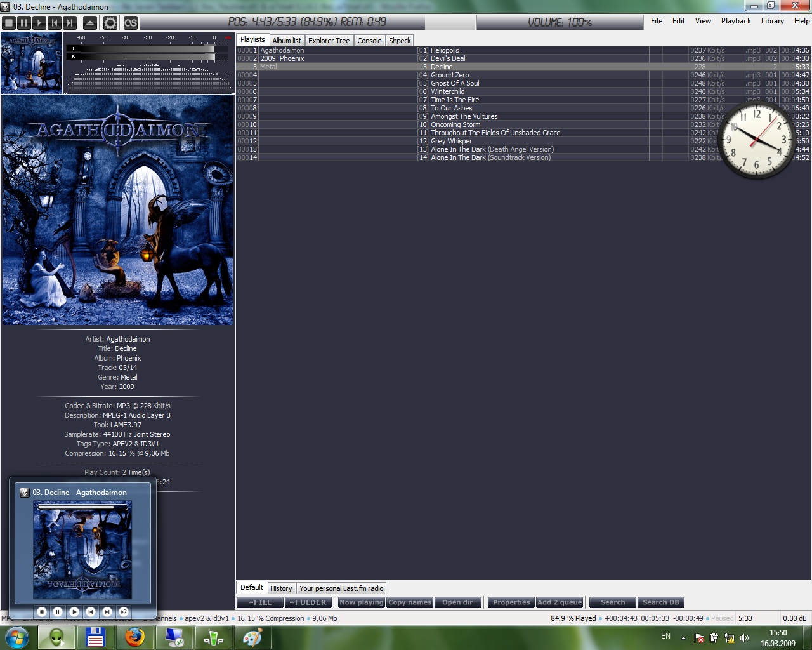Click the small album art thumbnail
The width and height of the screenshot is (812, 650).
click(32, 63)
